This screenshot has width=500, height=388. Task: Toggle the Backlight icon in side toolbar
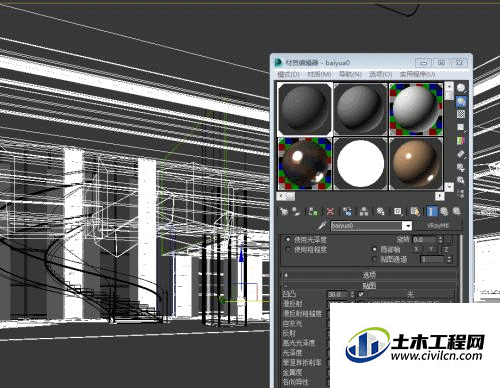click(461, 101)
